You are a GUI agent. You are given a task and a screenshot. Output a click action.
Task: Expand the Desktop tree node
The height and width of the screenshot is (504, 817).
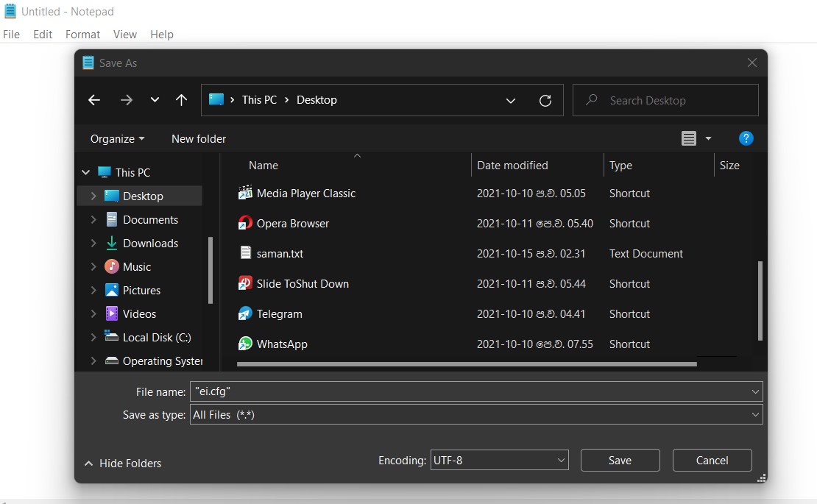pos(93,196)
